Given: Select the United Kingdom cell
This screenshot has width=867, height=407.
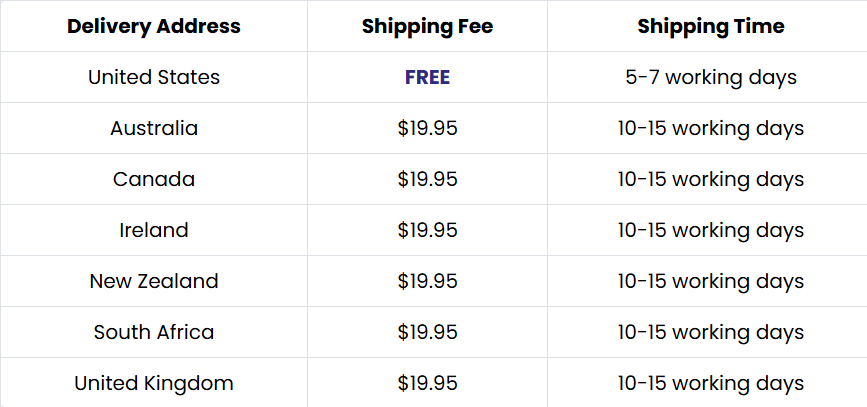Looking at the screenshot, I should coord(154,383).
